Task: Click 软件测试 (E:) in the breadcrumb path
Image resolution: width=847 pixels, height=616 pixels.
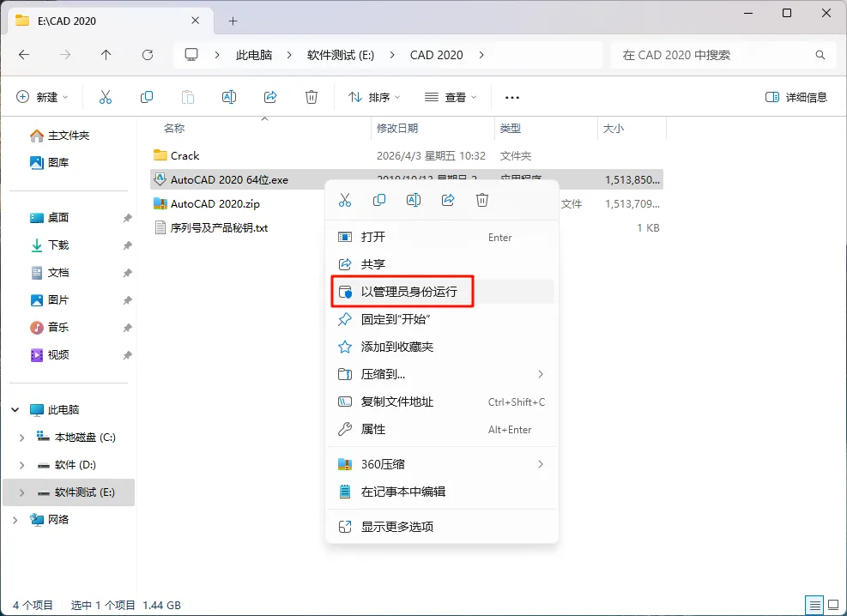Action: click(x=341, y=55)
